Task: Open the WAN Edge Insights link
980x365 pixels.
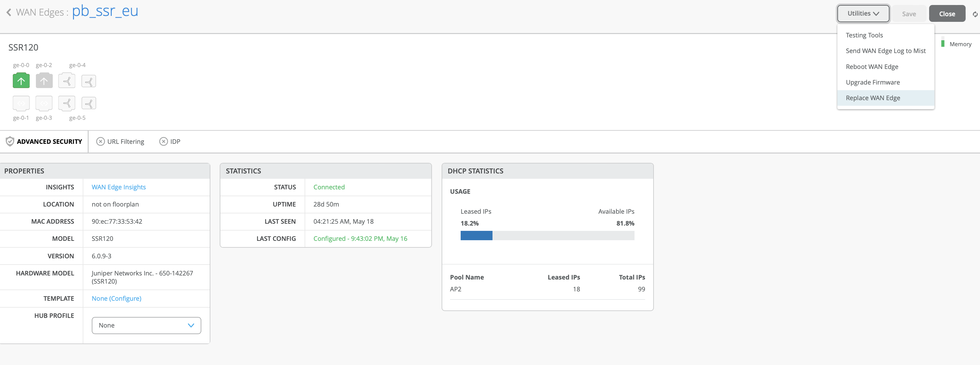Action: pos(118,187)
